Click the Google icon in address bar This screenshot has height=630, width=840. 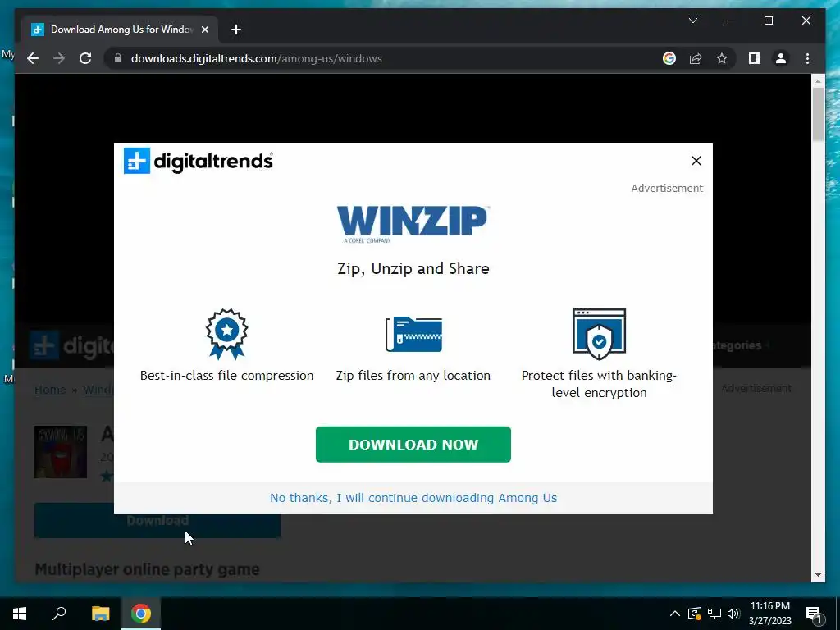[x=669, y=58]
